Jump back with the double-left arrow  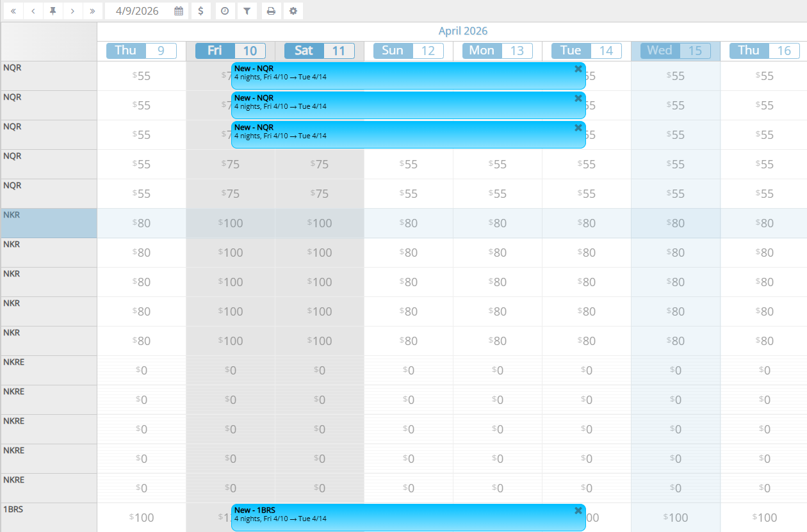click(x=13, y=11)
